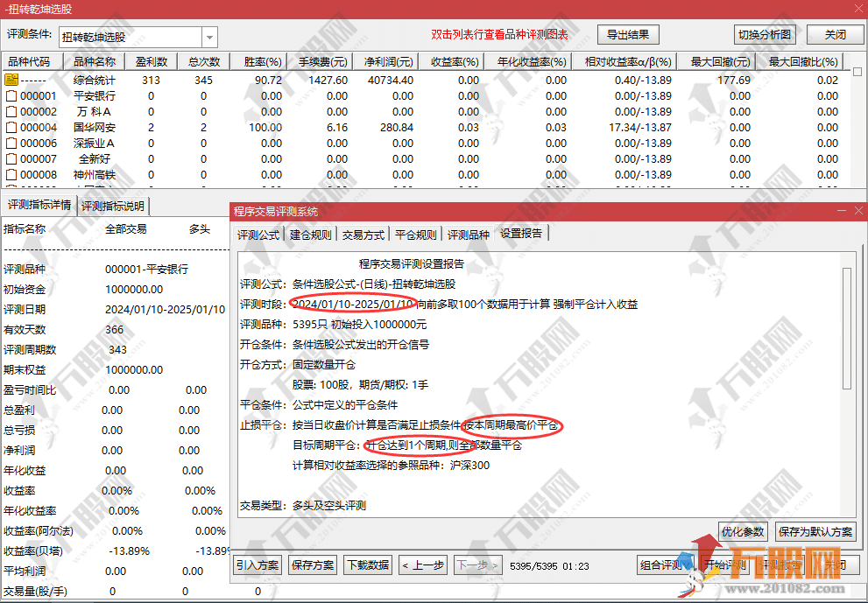868x603 pixels.
Task: Click the icon beside 000001 平安银行 row
Action: (x=11, y=95)
